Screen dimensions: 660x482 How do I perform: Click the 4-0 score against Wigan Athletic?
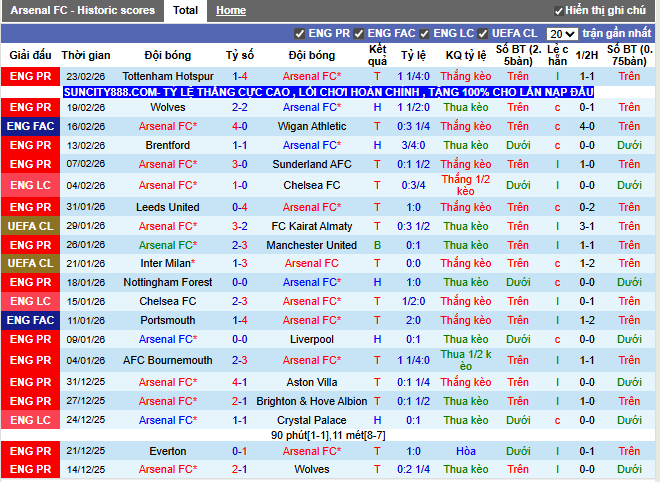pyautogui.click(x=239, y=126)
